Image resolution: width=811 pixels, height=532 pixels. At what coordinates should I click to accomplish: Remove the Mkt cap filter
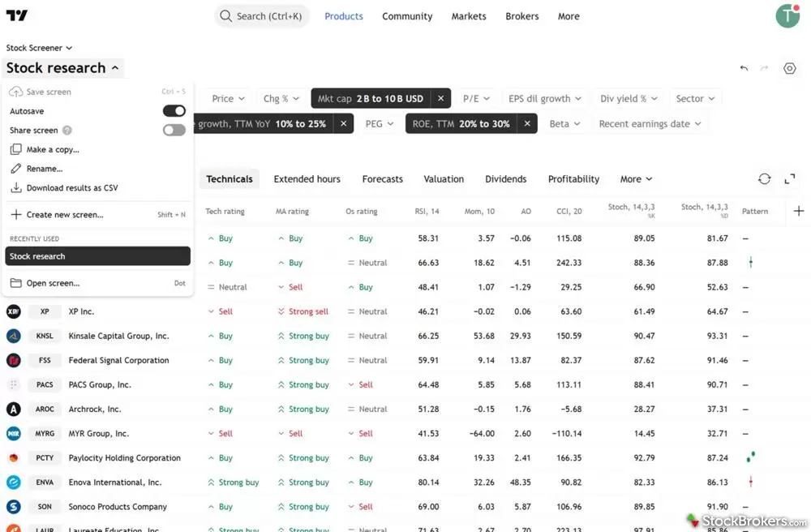pos(440,98)
